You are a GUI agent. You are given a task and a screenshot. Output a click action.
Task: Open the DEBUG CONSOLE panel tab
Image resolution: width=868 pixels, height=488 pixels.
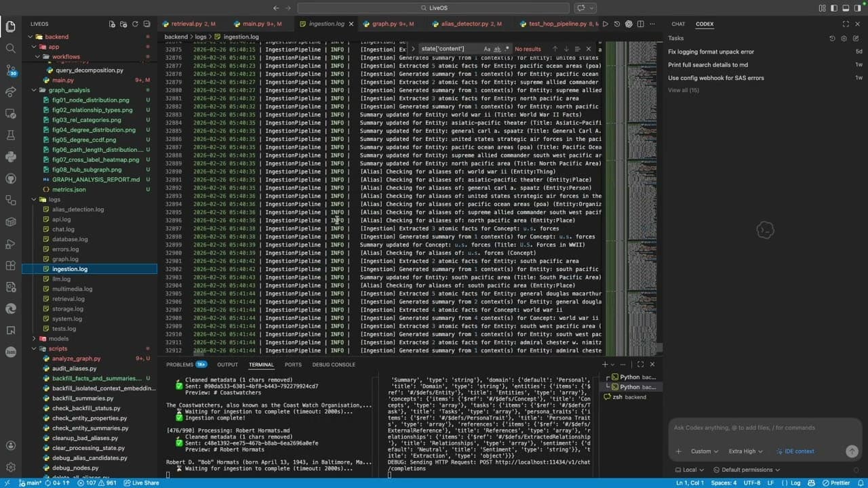point(334,365)
